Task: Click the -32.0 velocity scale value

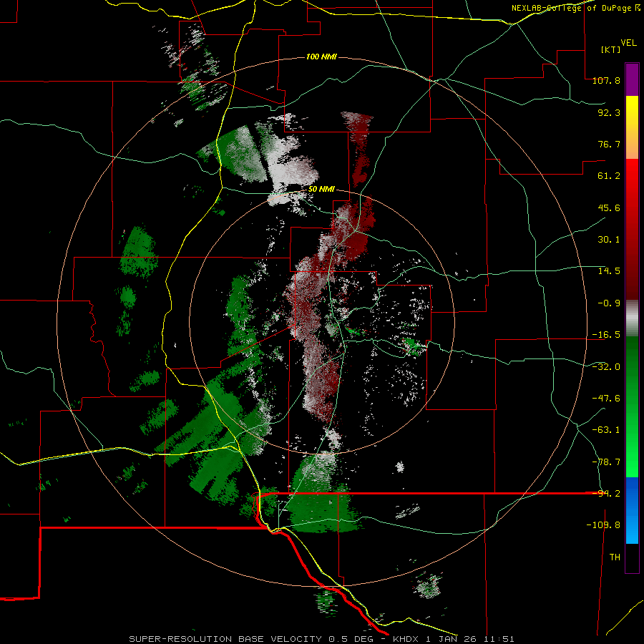Action: [x=606, y=367]
